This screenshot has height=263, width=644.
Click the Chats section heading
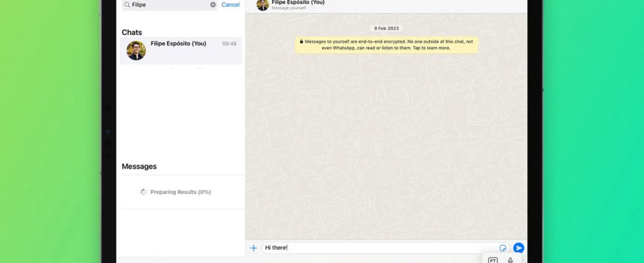[132, 32]
